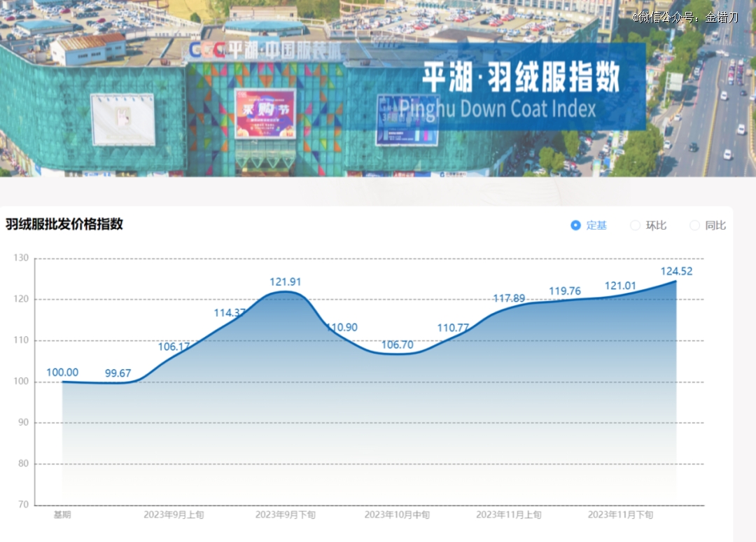Click the 106.17 data label
The image size is (756, 542).
[174, 347]
